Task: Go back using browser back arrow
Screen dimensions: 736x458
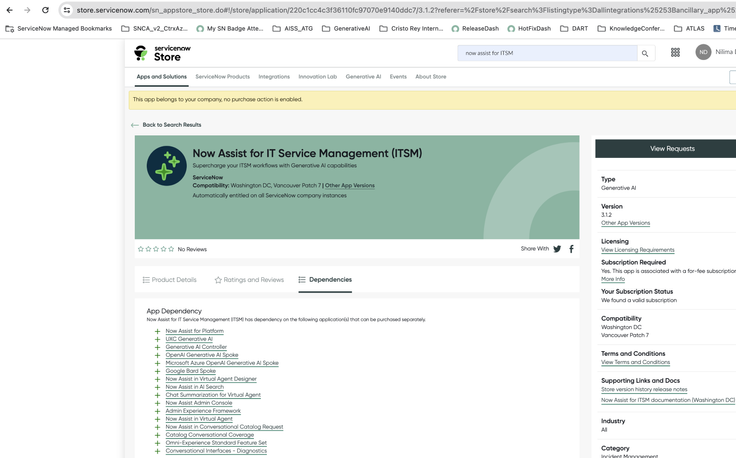Action: (x=9, y=10)
